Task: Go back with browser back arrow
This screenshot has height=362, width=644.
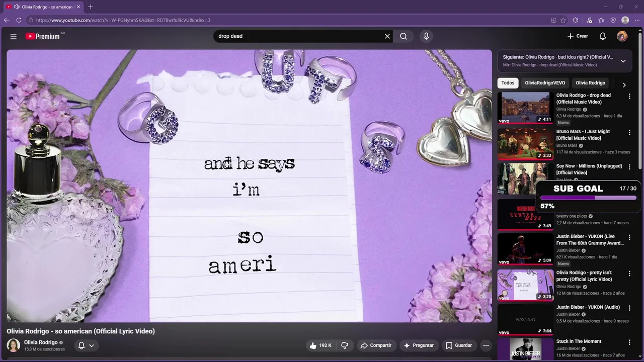Action: tap(7, 20)
